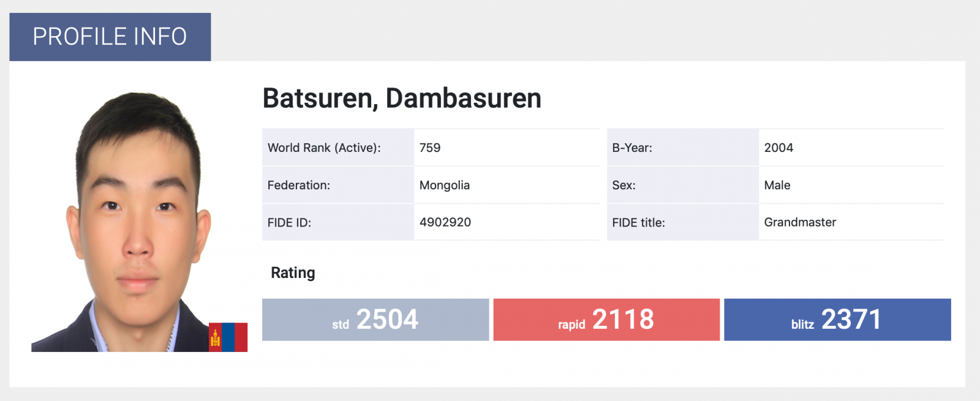
Task: Click the red rapid 2118 rating box
Action: click(x=606, y=320)
